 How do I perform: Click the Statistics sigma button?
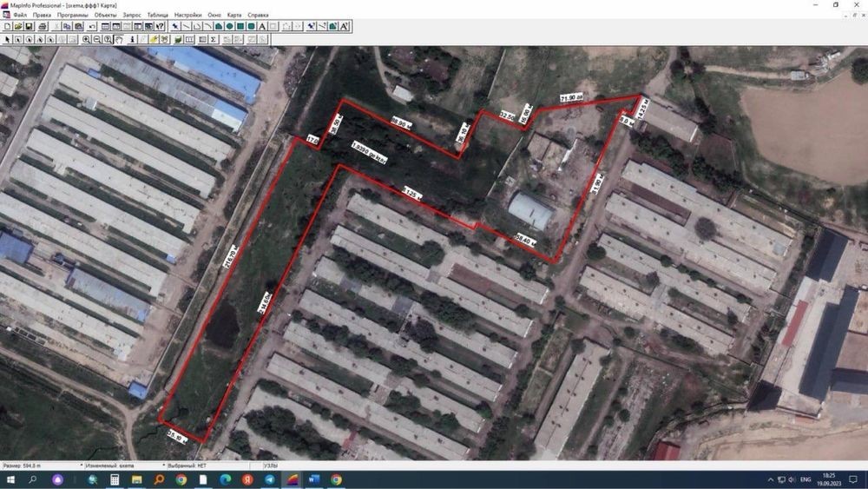click(x=214, y=39)
